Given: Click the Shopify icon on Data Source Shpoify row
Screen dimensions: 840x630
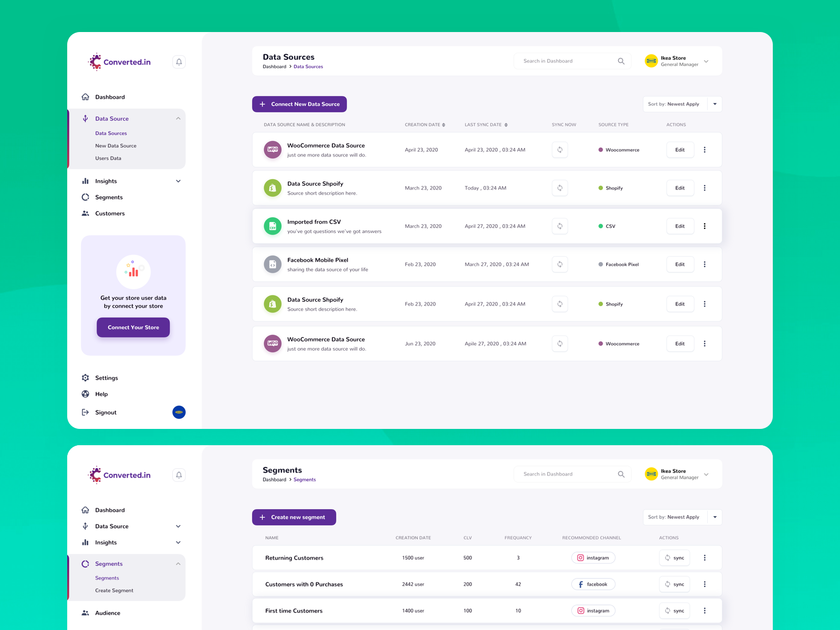Looking at the screenshot, I should [x=272, y=187].
